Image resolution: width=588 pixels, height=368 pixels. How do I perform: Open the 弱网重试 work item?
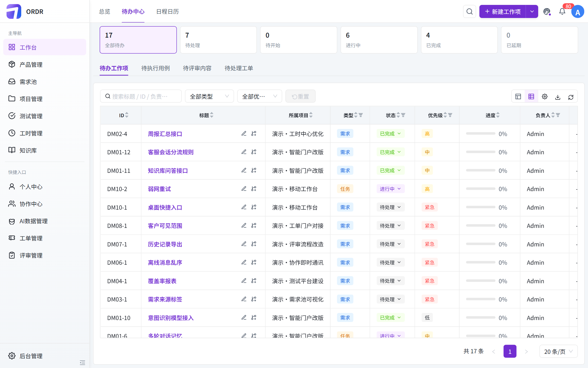(x=159, y=189)
